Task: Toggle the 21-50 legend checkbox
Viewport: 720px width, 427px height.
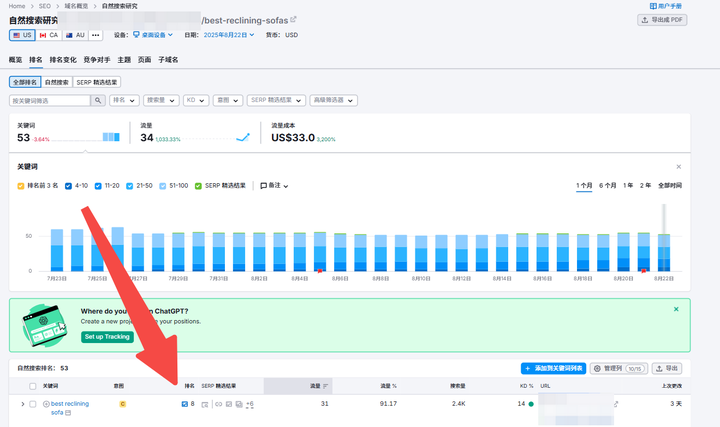Action: pyautogui.click(x=129, y=186)
